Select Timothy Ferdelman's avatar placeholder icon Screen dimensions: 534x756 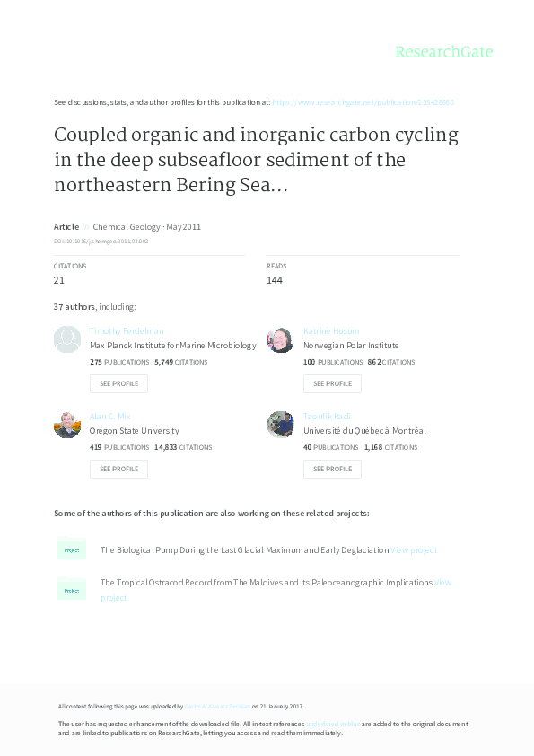point(67,339)
